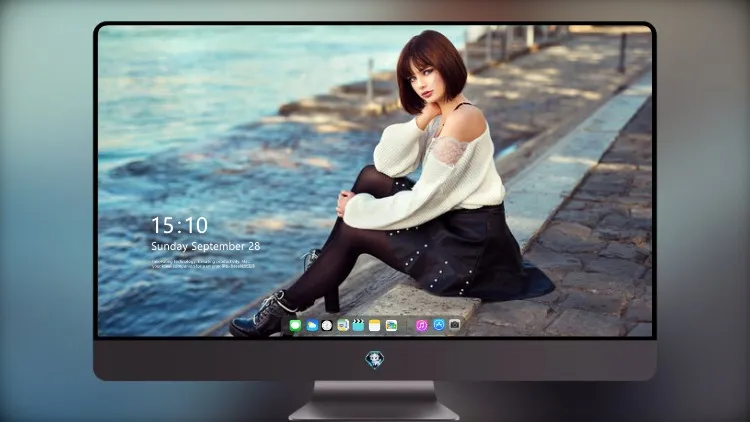Open the Camera app in the dock
Image resolution: width=750 pixels, height=422 pixels.
coord(454,325)
